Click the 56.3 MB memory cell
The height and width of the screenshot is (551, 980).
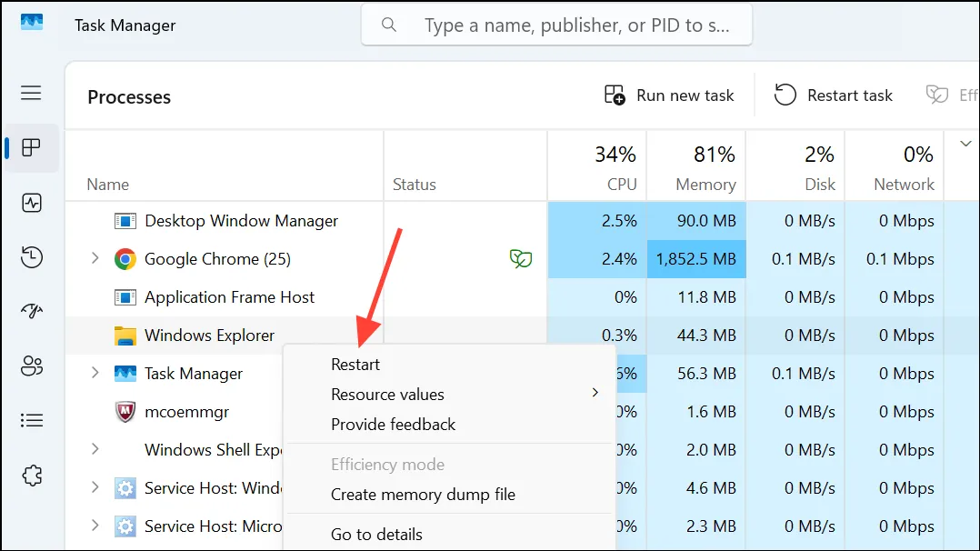pyautogui.click(x=696, y=374)
